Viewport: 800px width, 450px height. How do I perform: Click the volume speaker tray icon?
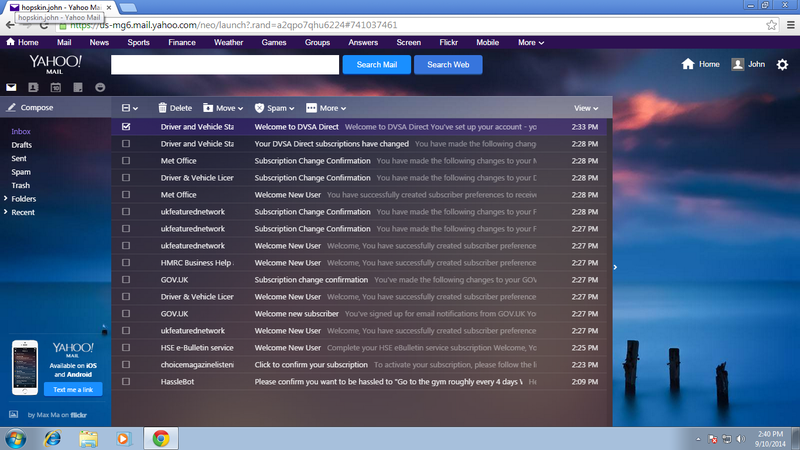[x=741, y=439]
